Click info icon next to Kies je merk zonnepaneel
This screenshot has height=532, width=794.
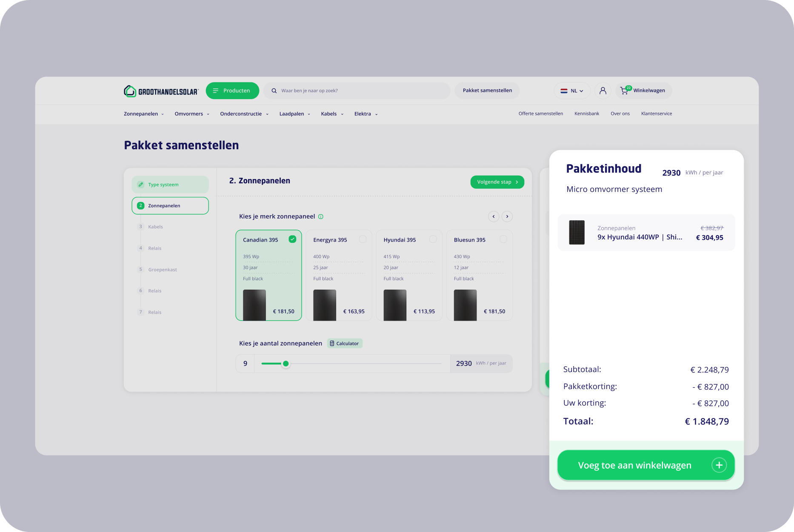[321, 216]
